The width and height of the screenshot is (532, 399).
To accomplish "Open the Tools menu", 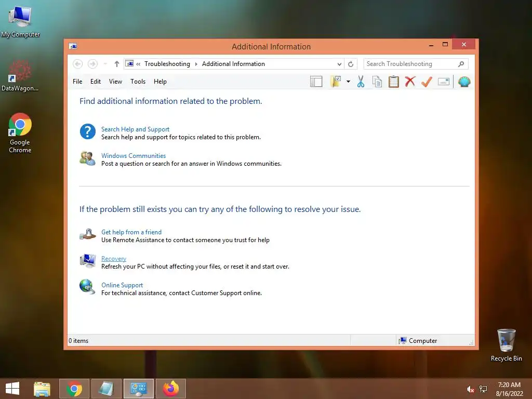I will tap(138, 82).
